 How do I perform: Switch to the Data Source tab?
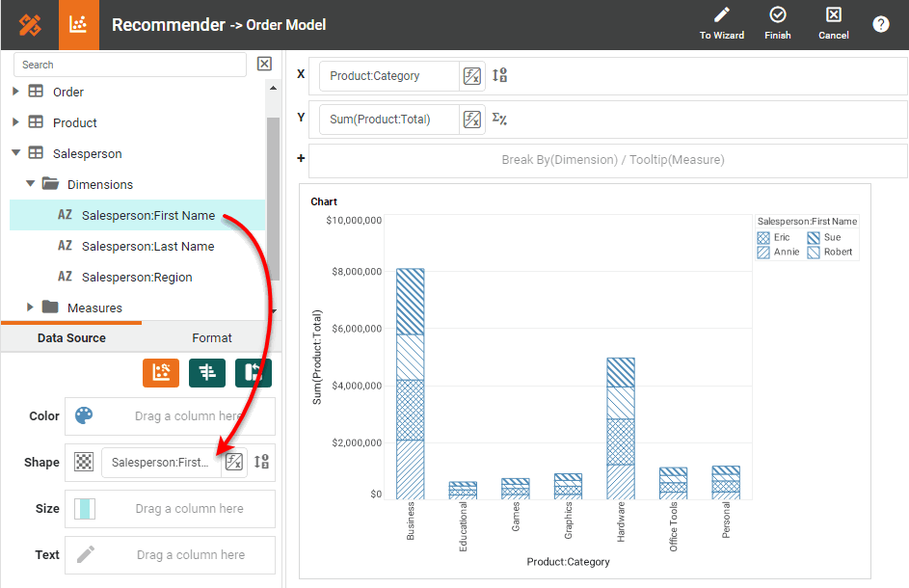[71, 337]
